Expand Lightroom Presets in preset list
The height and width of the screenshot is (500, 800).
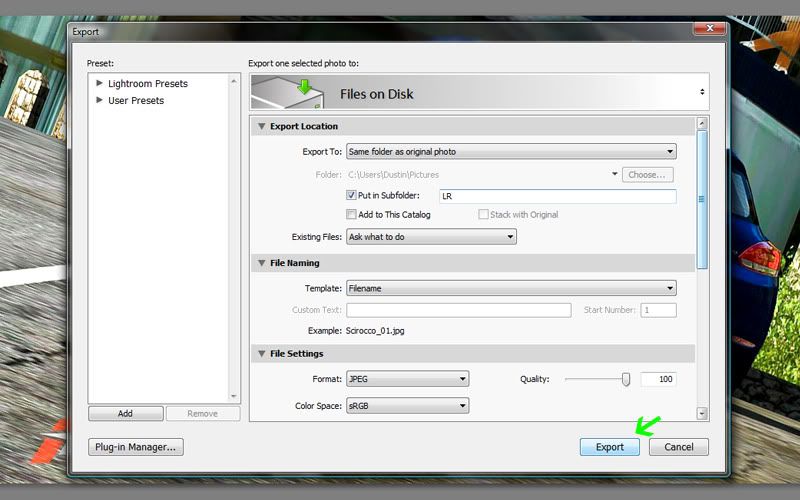tap(99, 83)
